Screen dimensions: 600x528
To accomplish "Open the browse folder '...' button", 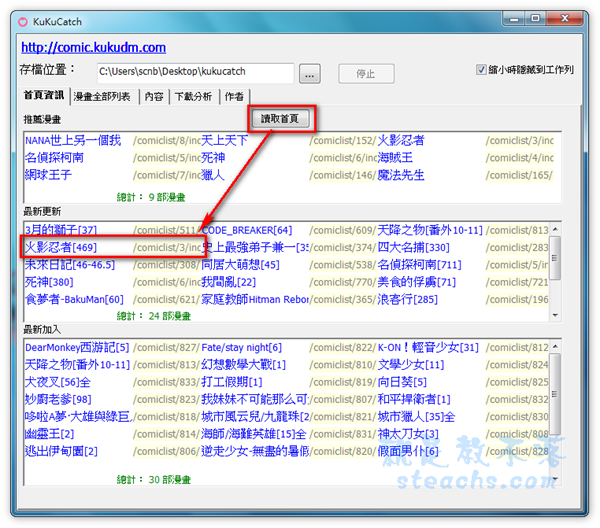I will click(x=310, y=74).
